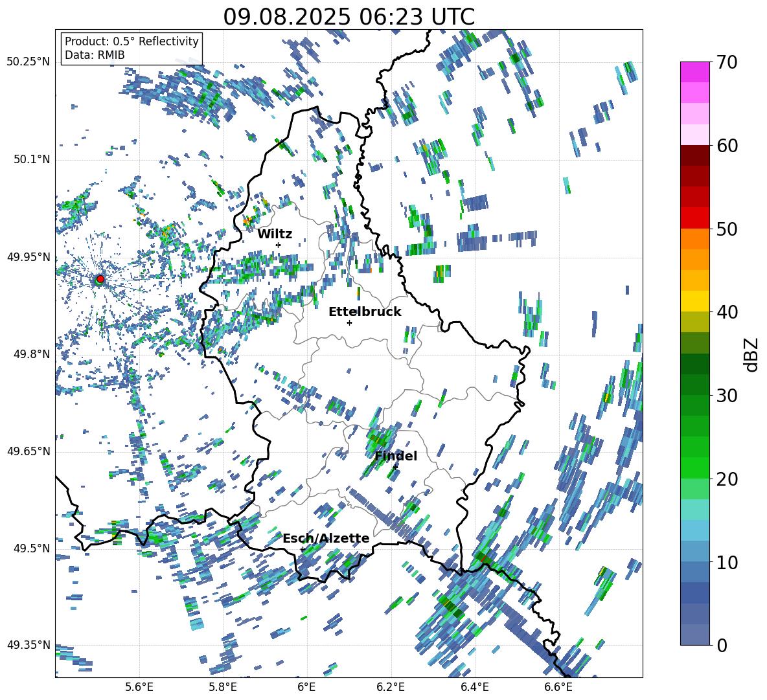Click the colorbar tick value 20

tap(726, 479)
